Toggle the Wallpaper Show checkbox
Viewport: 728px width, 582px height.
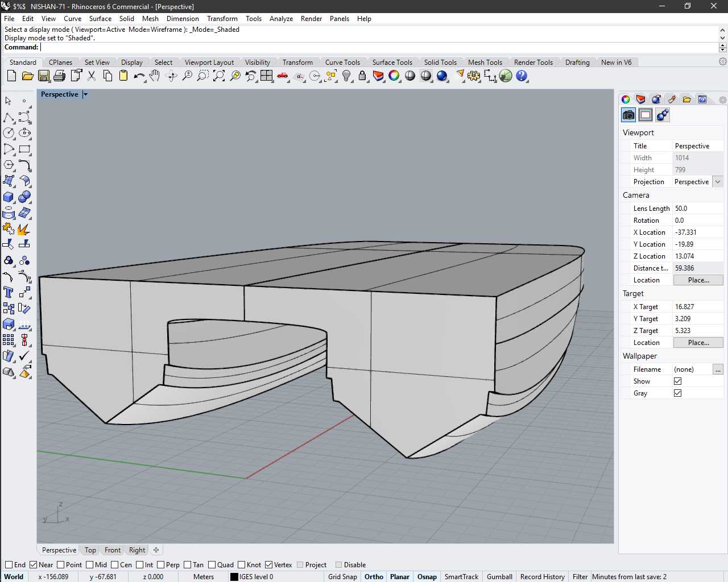(x=677, y=381)
